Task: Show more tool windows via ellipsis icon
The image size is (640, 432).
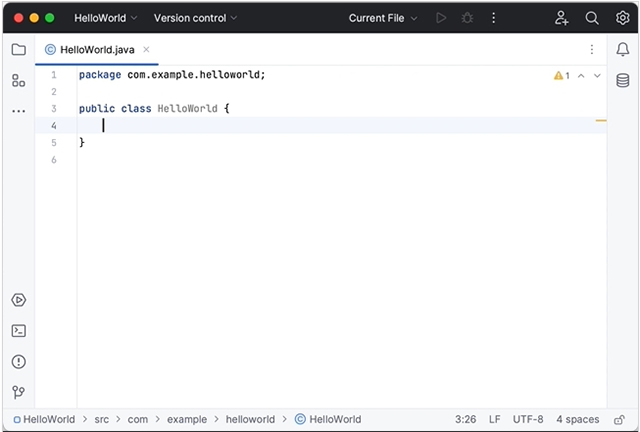Action: (x=18, y=111)
